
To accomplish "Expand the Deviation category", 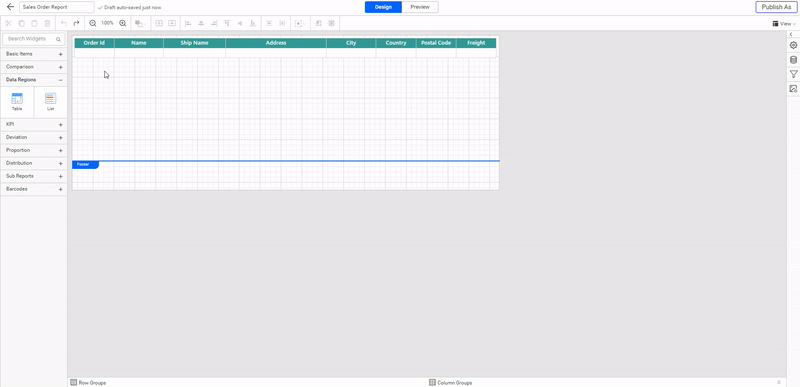I will [x=34, y=138].
